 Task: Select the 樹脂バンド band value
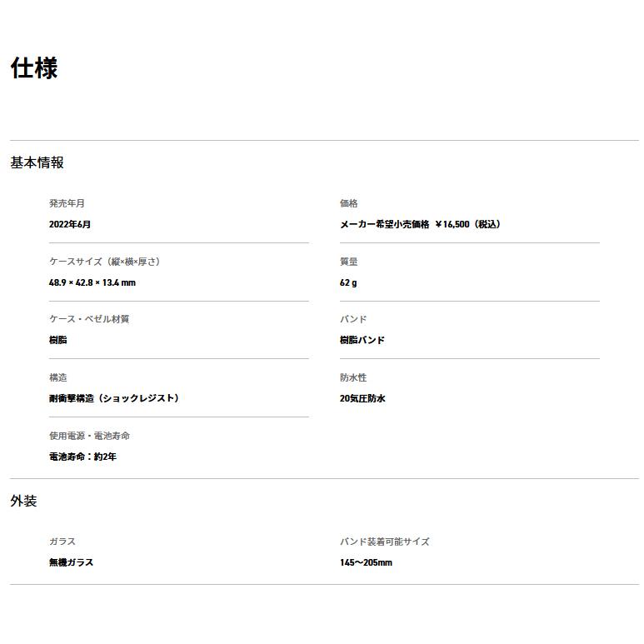pyautogui.click(x=362, y=340)
